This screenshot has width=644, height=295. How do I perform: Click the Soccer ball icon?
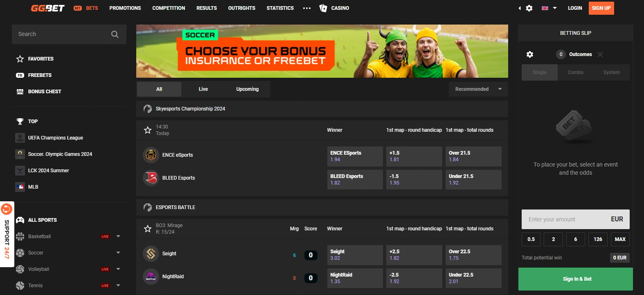pyautogui.click(x=20, y=253)
